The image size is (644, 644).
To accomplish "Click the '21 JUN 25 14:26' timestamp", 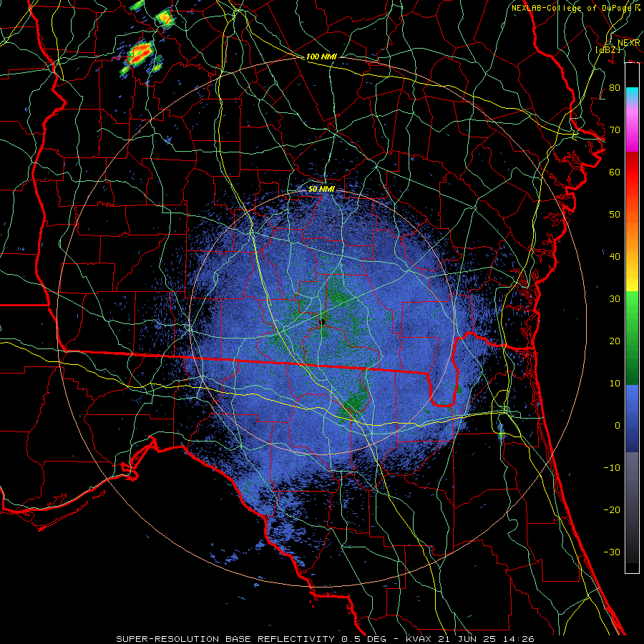I will 488,639.
